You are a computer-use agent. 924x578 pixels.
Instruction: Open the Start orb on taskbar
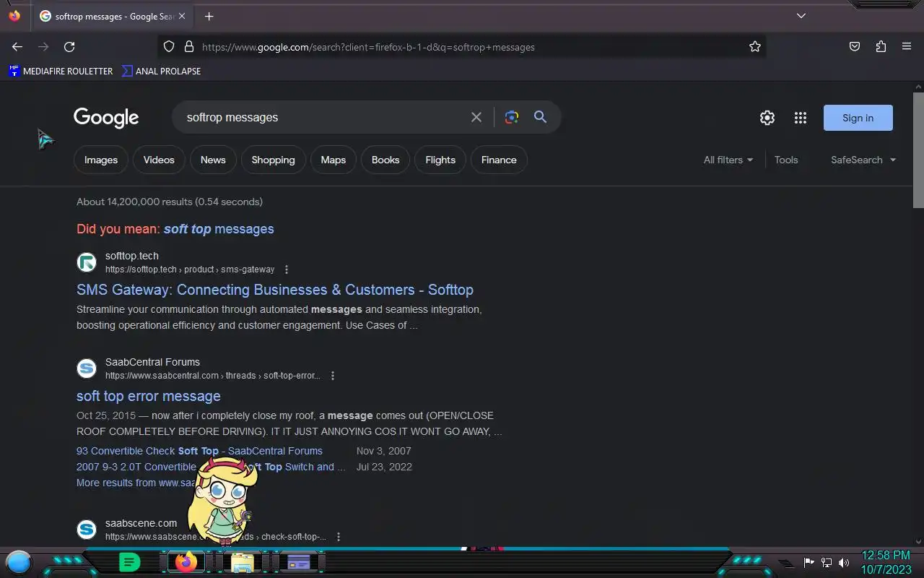pyautogui.click(x=19, y=561)
